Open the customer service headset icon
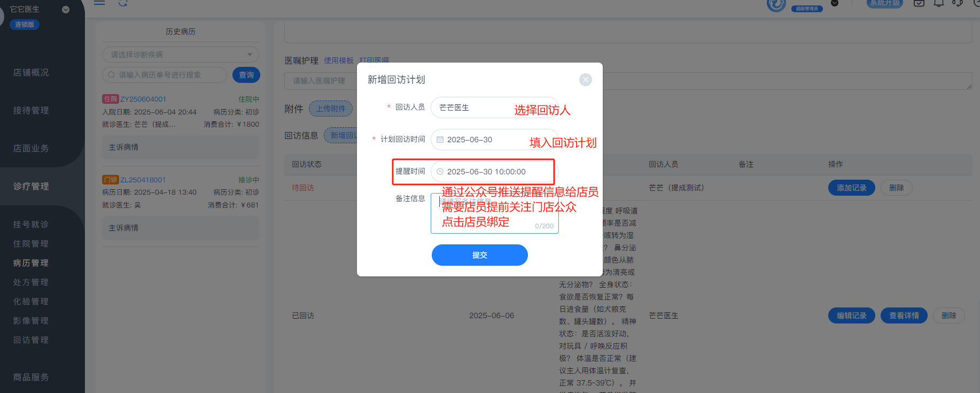 point(958,3)
